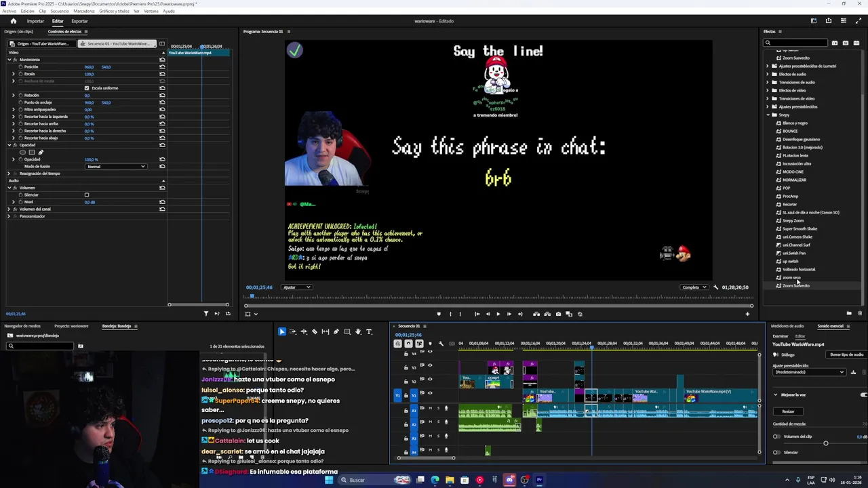Select the Super Smooth Shake preset
The width and height of the screenshot is (868, 488).
[800, 228]
